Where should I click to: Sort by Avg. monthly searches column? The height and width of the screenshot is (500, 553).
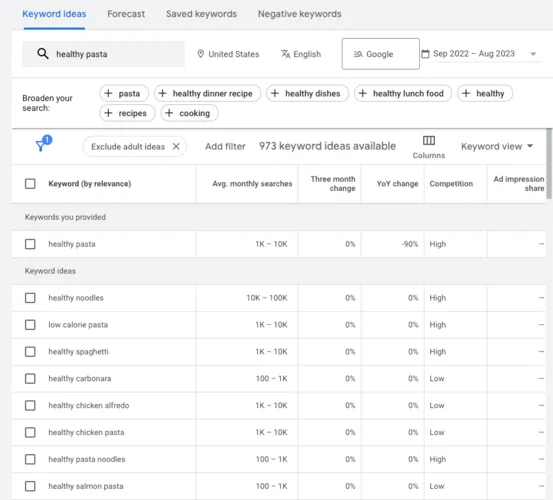252,184
